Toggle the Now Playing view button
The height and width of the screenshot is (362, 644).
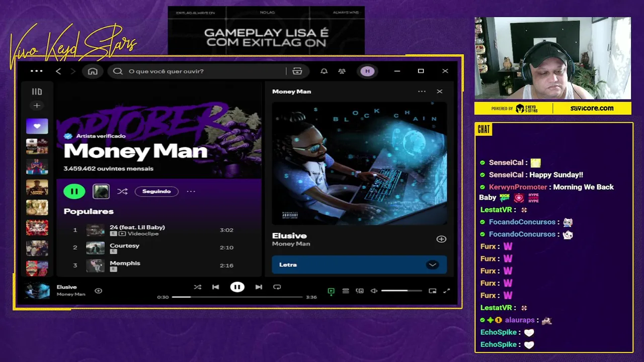331,291
